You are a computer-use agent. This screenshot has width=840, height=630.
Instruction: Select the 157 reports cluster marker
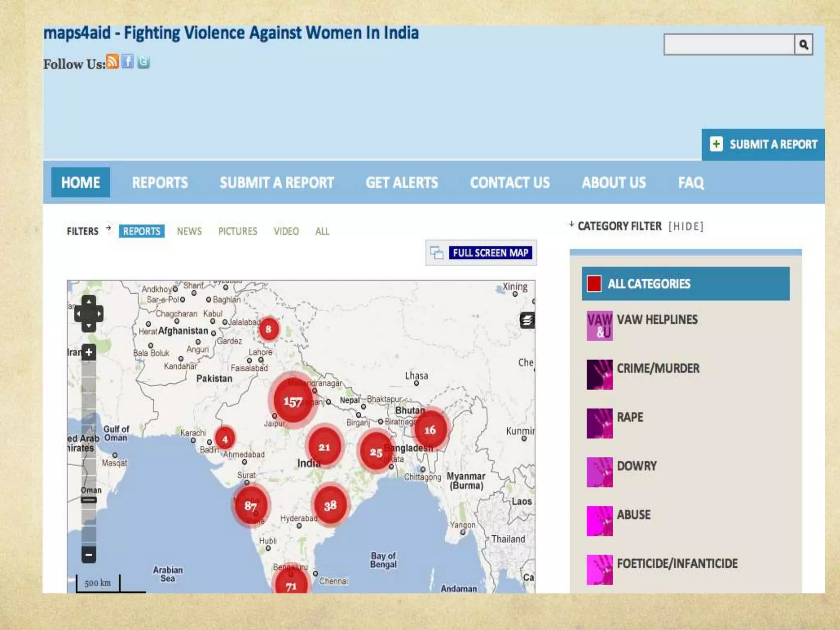pyautogui.click(x=292, y=402)
